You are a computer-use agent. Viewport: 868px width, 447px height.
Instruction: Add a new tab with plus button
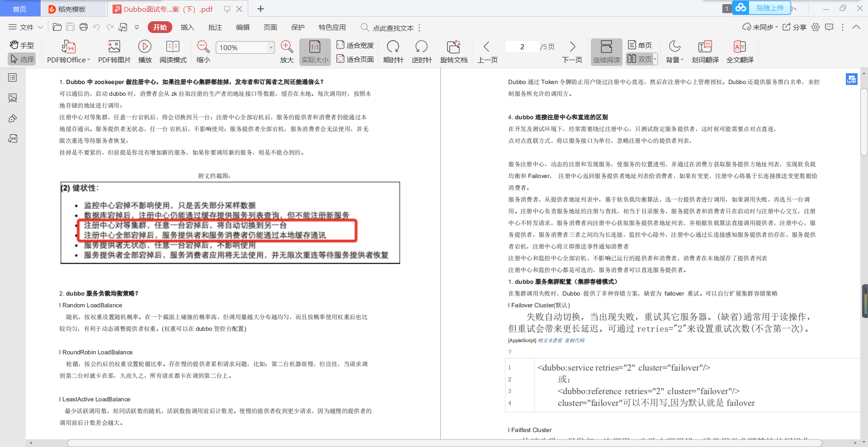click(x=260, y=9)
